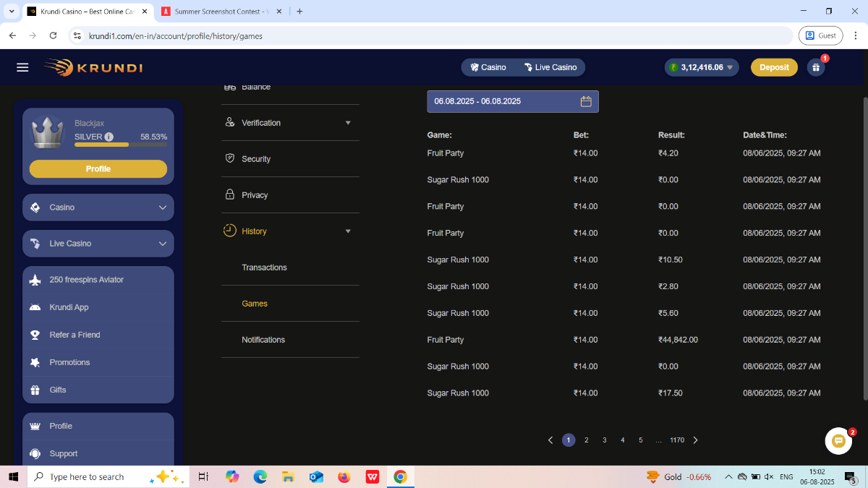Image resolution: width=868 pixels, height=488 pixels.
Task: Go to results page 4
Action: [x=623, y=440]
